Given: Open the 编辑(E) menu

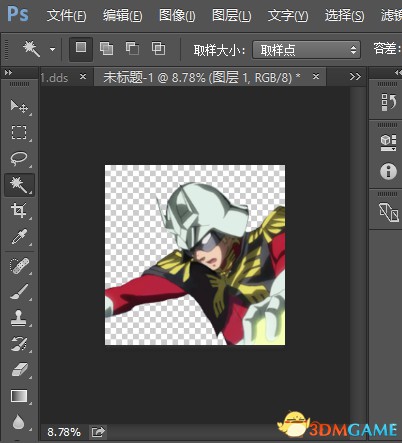Looking at the screenshot, I should (122, 15).
